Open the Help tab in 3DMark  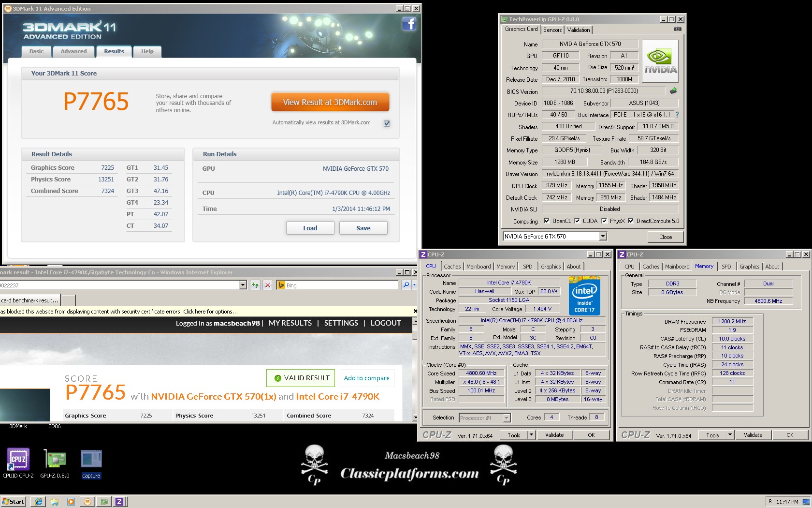[147, 51]
